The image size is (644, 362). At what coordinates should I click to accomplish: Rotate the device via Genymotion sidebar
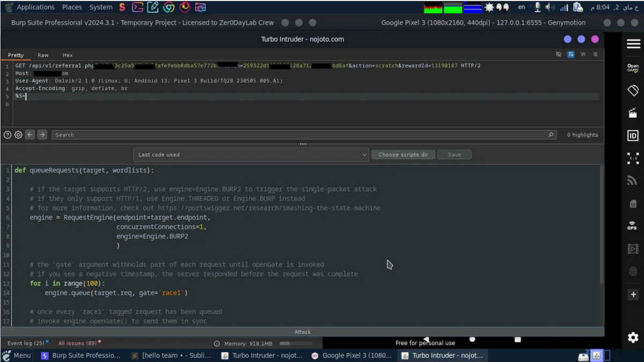point(633,90)
